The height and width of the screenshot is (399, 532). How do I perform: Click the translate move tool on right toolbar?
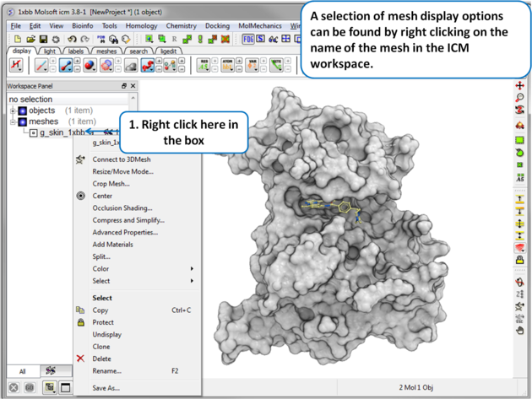(519, 86)
